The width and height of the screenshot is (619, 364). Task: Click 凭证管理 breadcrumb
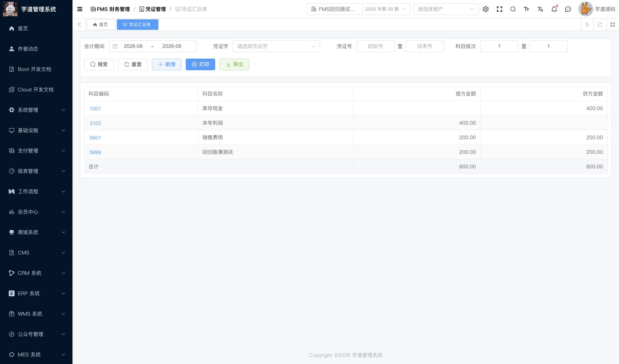pos(152,9)
